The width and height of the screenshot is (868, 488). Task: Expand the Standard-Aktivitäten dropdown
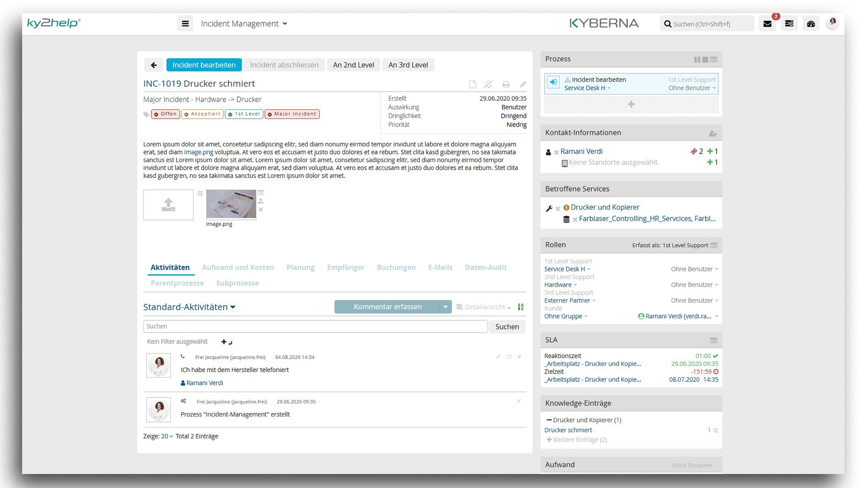click(189, 307)
